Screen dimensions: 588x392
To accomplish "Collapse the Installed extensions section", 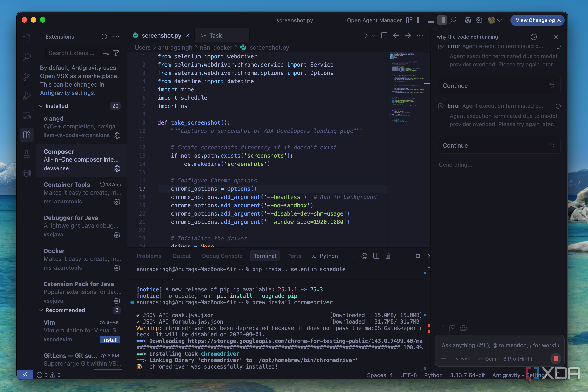I will pyautogui.click(x=41, y=106).
